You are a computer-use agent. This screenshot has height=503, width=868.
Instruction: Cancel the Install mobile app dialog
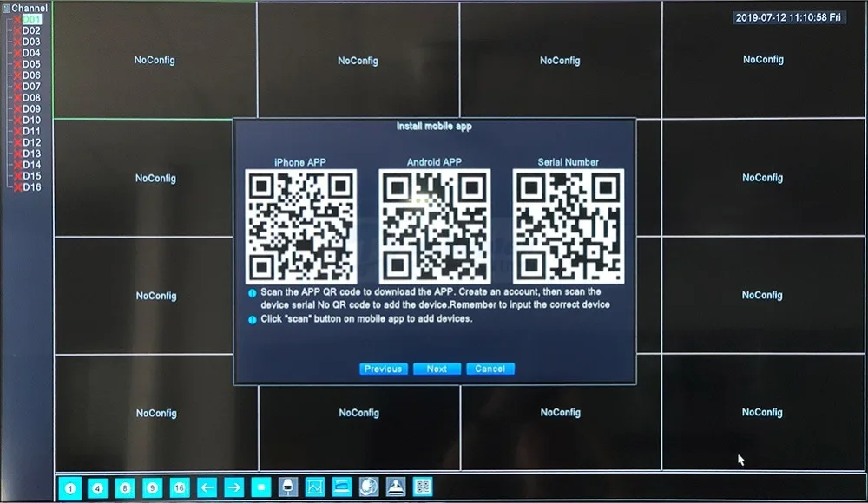point(490,369)
